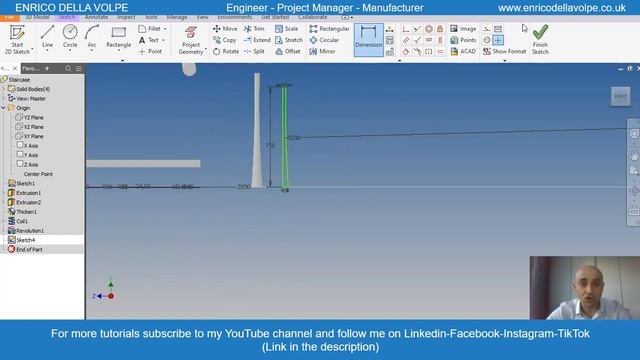Create a Rectangular pattern
Viewport: 640px width, 360px height.
pyautogui.click(x=329, y=29)
